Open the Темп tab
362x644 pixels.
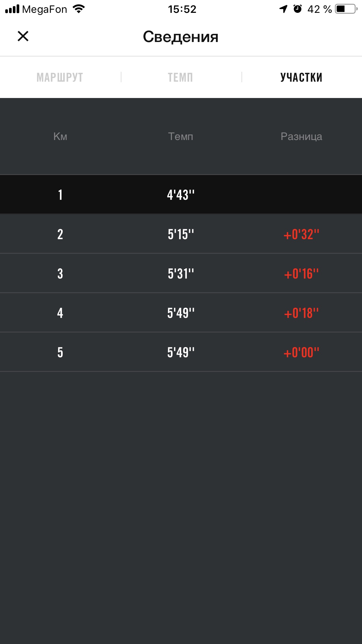(180, 77)
